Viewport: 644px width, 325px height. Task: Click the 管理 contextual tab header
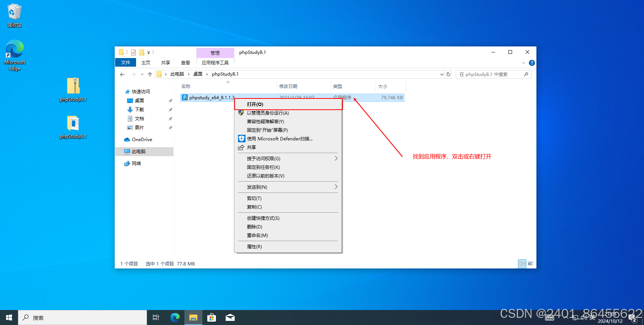pyautogui.click(x=215, y=53)
